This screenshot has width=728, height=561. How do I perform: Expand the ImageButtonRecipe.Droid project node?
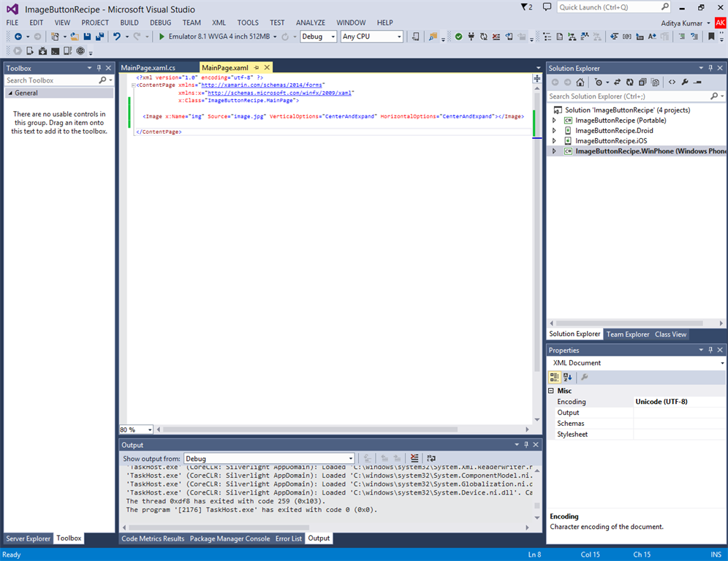coord(554,131)
